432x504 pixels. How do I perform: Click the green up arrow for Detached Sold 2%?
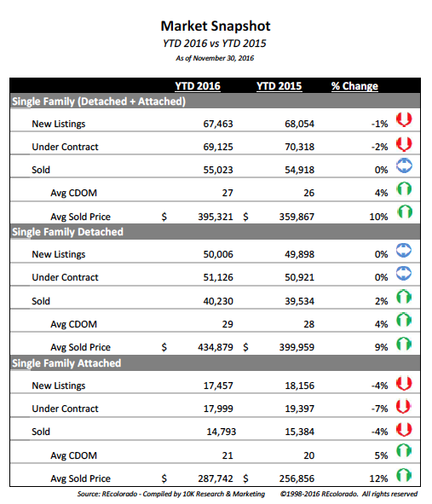[x=404, y=297]
